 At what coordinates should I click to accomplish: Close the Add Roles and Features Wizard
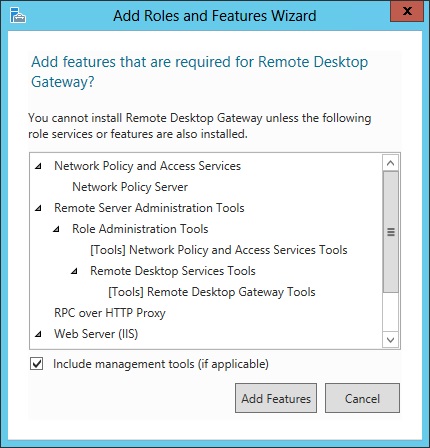click(x=407, y=11)
